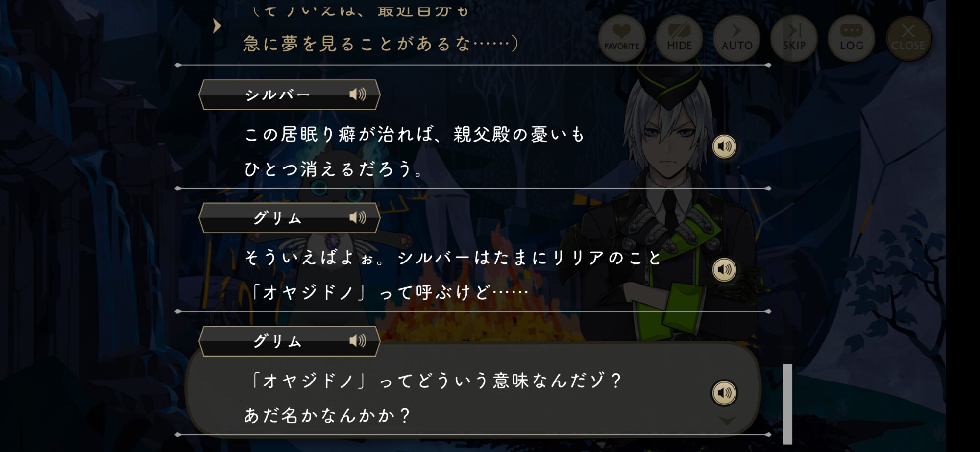Play voice from last グリム name plate speaker
The width and height of the screenshot is (980, 452).
point(358,341)
